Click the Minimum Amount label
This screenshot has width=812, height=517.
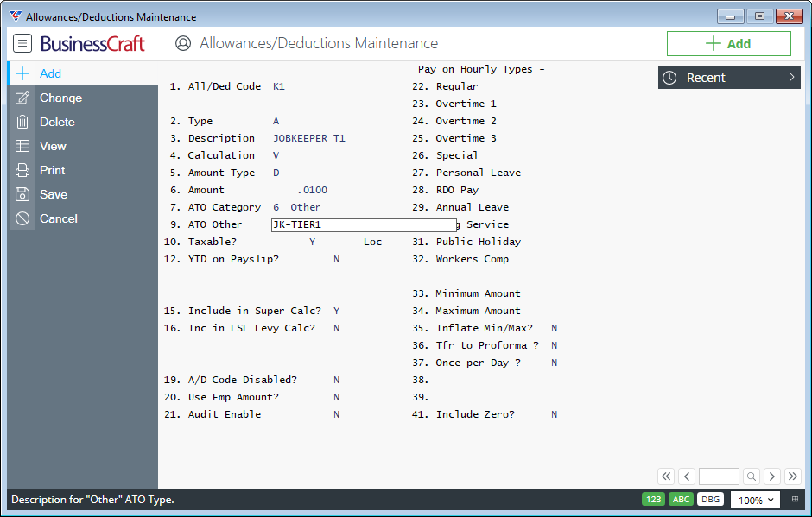pos(478,293)
